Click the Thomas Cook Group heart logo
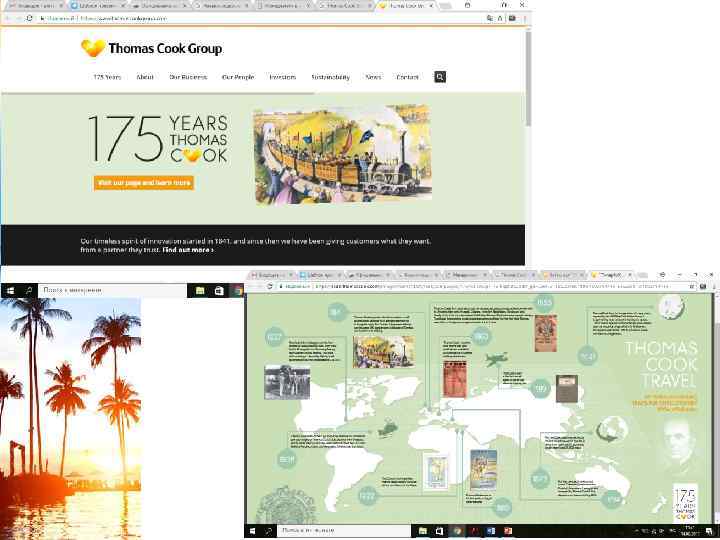Image resolution: width=720 pixels, height=540 pixels. 93,48
